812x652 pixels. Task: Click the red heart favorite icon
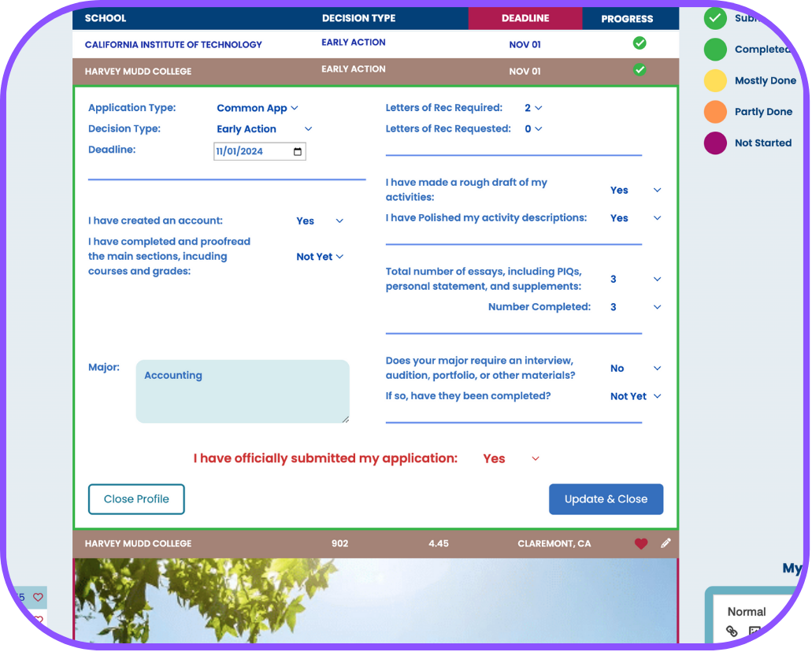click(641, 544)
